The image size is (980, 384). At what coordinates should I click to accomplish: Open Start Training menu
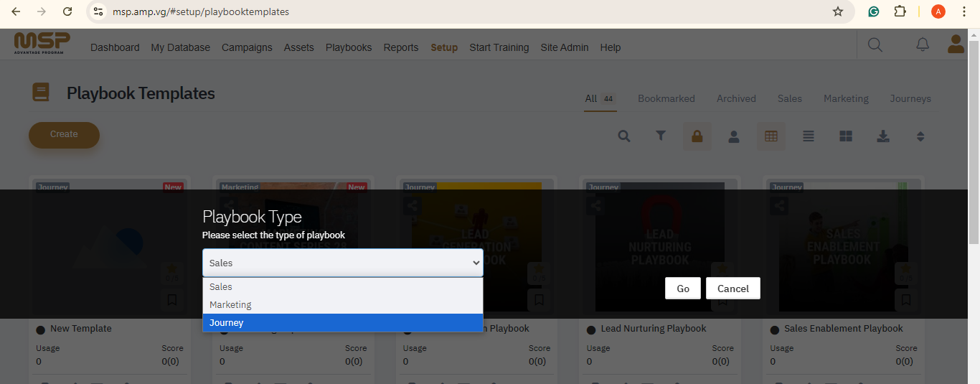pos(499,47)
